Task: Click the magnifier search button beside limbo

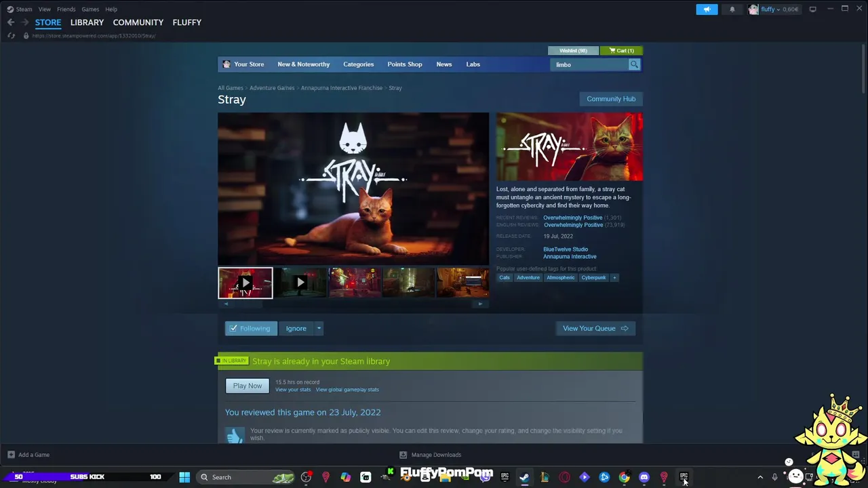Action: (x=634, y=64)
